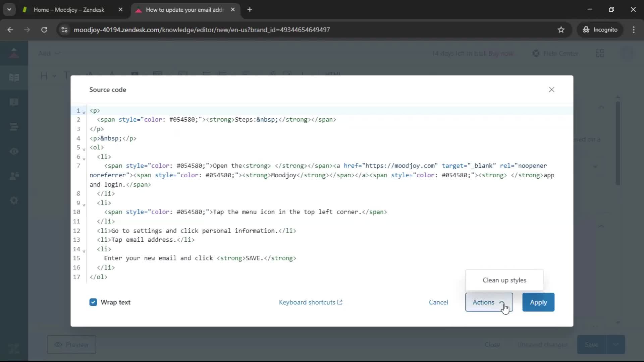Close the Source code dialog

(x=551, y=89)
